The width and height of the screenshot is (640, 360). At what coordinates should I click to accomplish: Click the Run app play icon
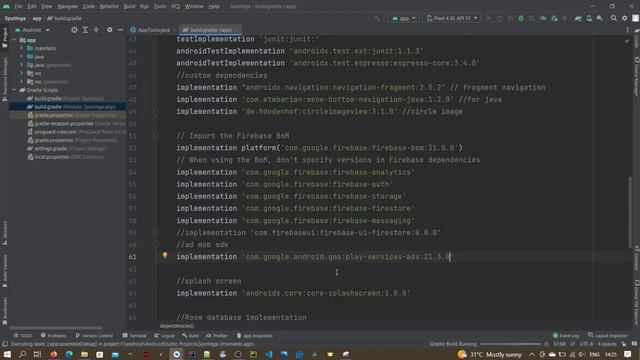(x=488, y=18)
